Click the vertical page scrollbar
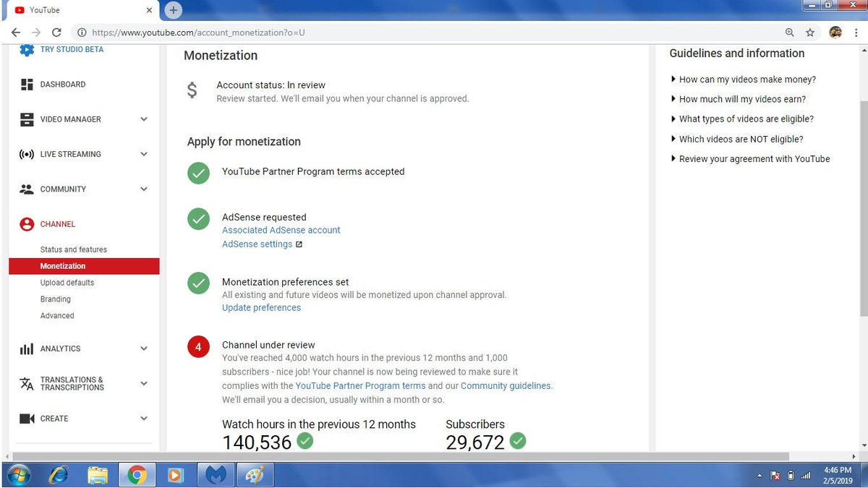This screenshot has height=488, width=868. pos(864,210)
